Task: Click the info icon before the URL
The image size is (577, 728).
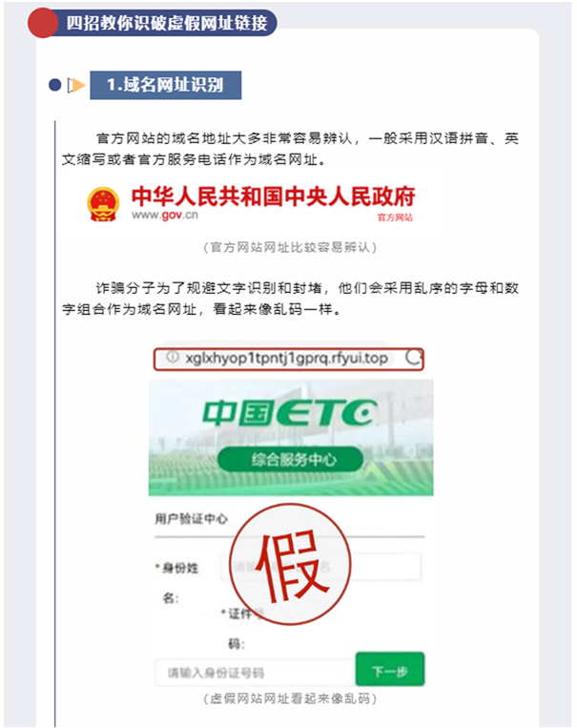Action: pyautogui.click(x=173, y=357)
